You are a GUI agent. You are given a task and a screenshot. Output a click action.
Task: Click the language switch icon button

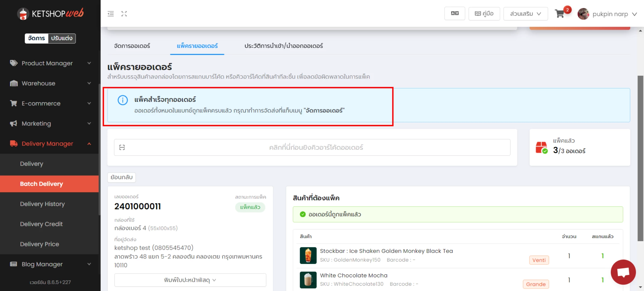455,13
